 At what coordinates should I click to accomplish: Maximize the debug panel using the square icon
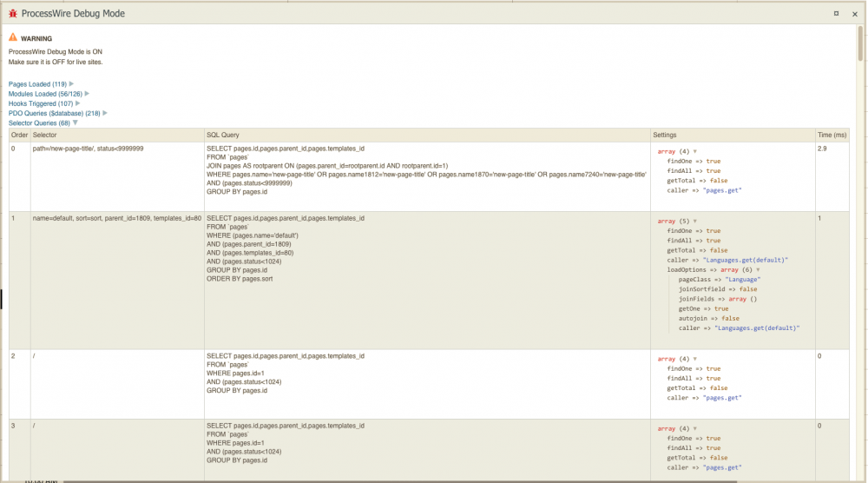coord(836,13)
